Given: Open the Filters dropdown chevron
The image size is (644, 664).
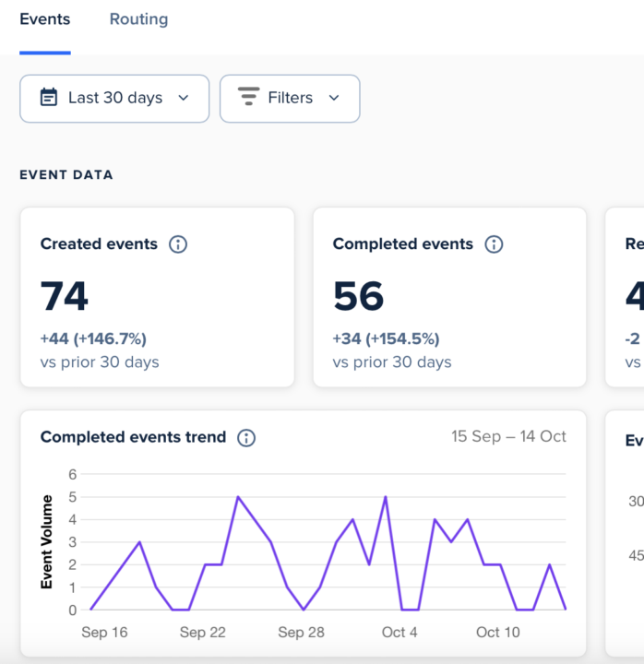Looking at the screenshot, I should [x=334, y=98].
